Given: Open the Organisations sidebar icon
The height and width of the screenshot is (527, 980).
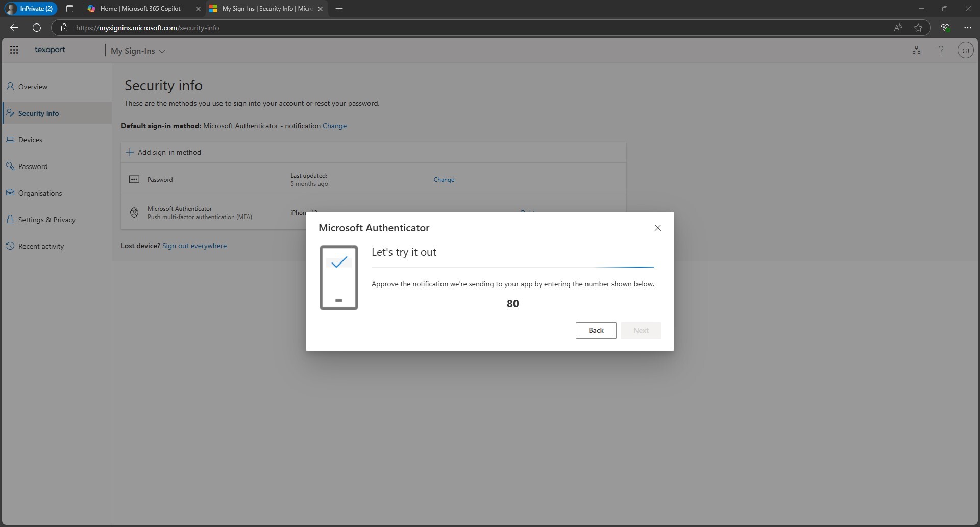Looking at the screenshot, I should [11, 193].
